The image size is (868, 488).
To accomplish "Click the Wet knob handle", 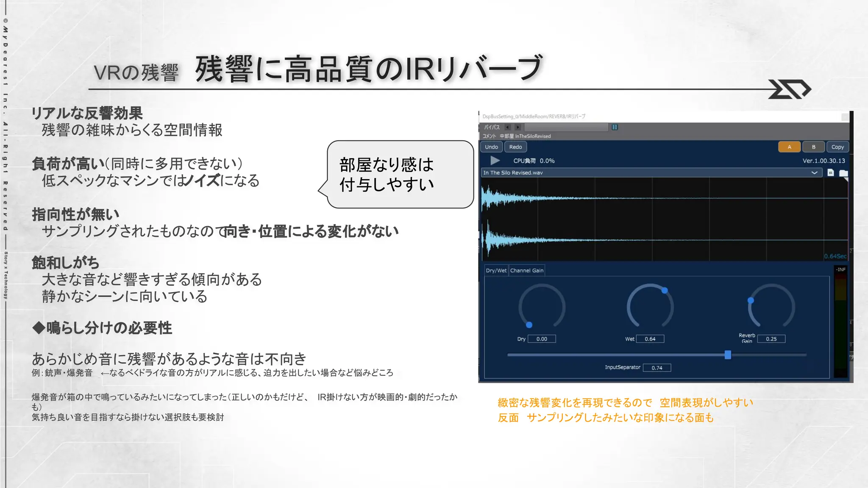I will tap(665, 290).
